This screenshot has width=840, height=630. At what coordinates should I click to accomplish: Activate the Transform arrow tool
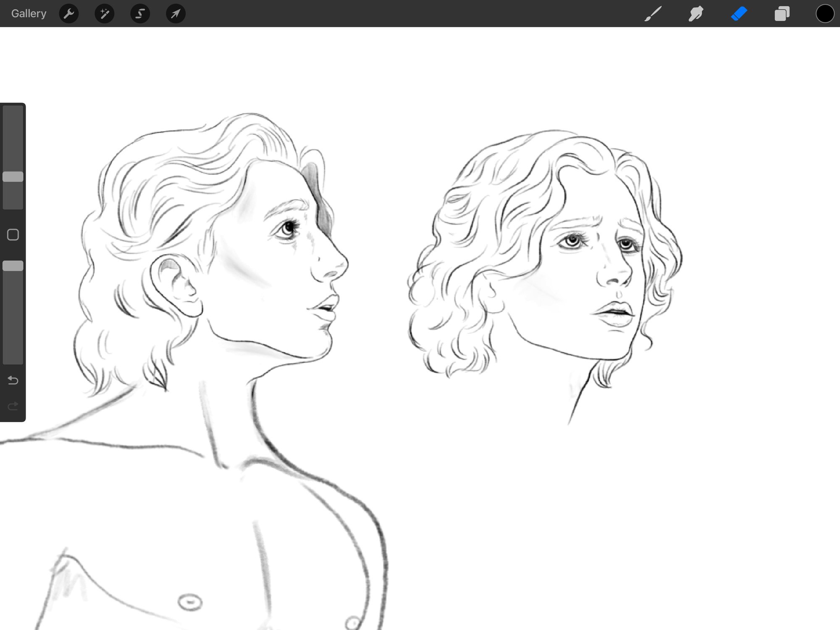[176, 13]
